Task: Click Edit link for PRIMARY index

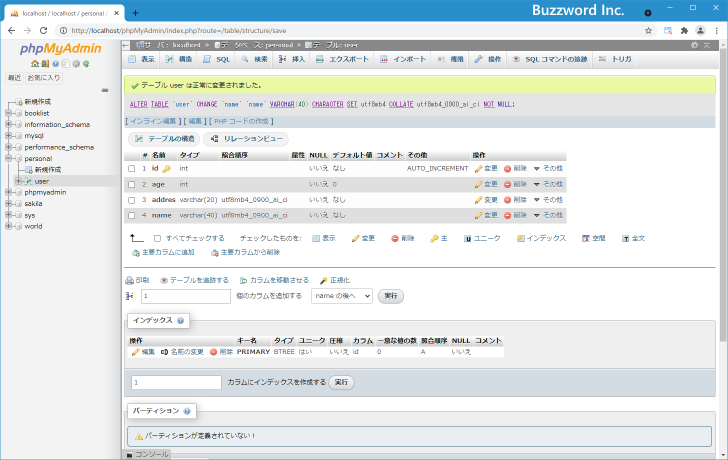Action: point(143,352)
